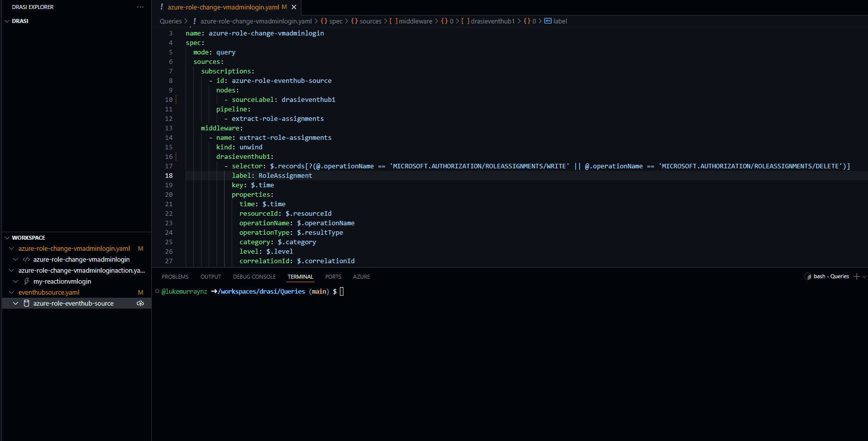Image resolution: width=868 pixels, height=441 pixels.
Task: Click azure-role-change-vmadminlogin.yaml in breadcrumb
Action: [256, 21]
